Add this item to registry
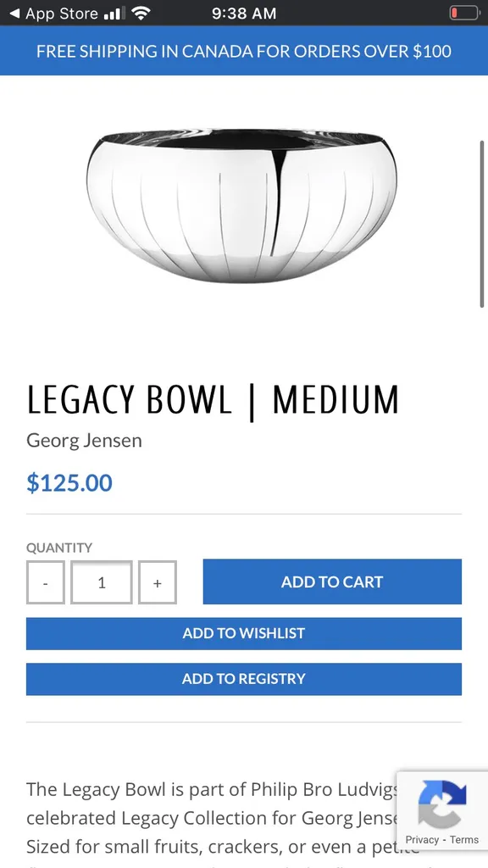Screen dimensions: 488x868 point(244,678)
